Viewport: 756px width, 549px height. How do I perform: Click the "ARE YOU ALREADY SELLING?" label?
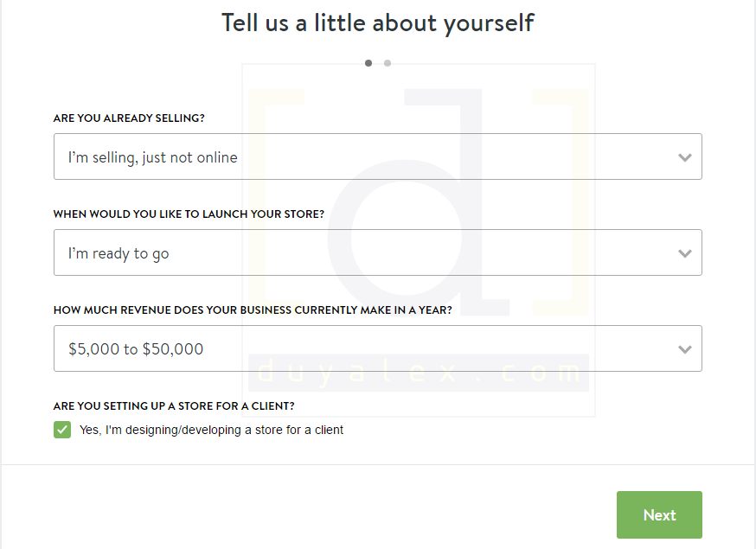[129, 118]
